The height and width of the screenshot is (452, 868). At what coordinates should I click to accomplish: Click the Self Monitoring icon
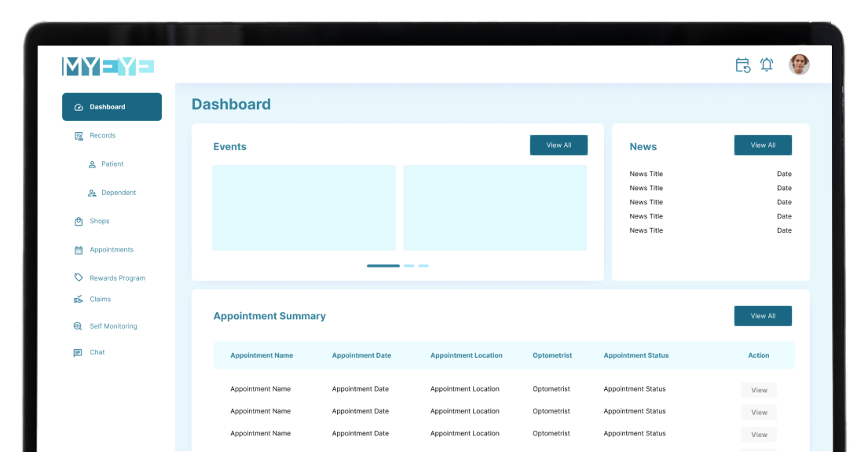click(x=78, y=326)
